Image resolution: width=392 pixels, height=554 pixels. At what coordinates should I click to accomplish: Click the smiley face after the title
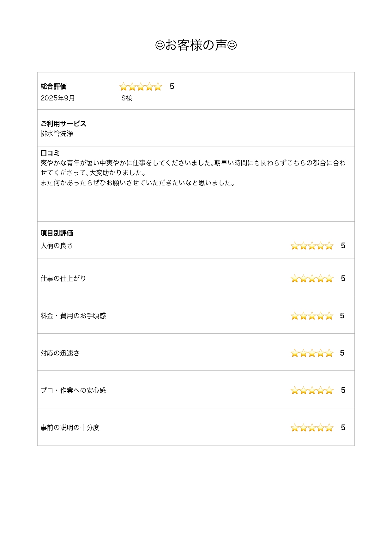point(232,45)
